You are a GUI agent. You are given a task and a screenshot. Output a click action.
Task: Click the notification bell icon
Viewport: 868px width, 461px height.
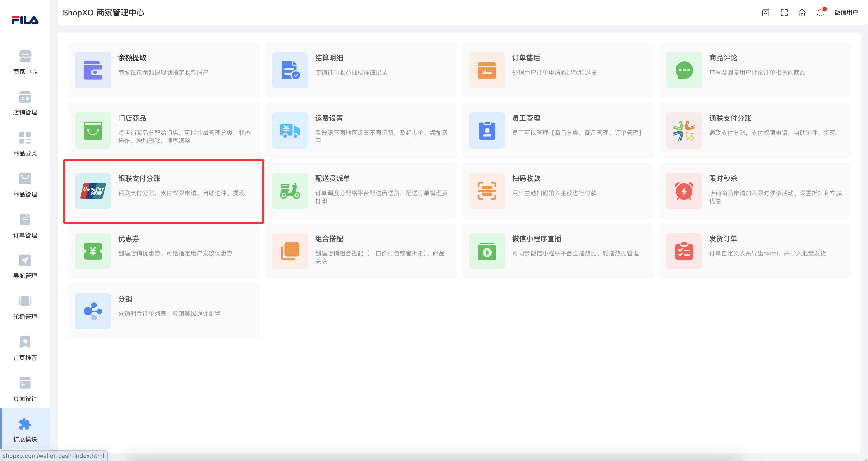[x=820, y=13]
